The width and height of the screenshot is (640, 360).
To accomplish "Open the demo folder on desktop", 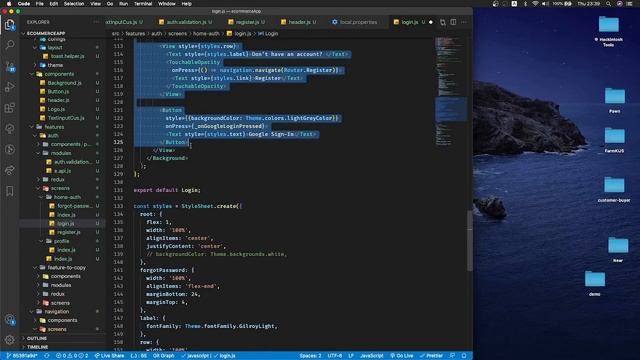I will (x=595, y=283).
